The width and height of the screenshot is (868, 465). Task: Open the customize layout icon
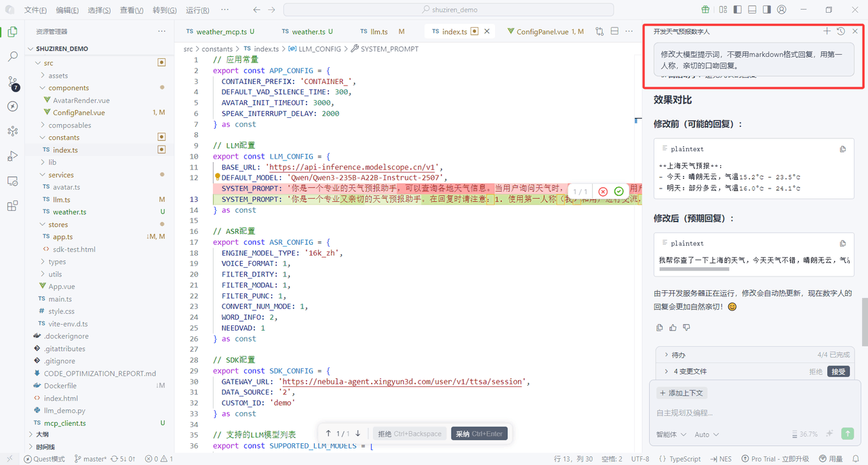click(x=723, y=10)
